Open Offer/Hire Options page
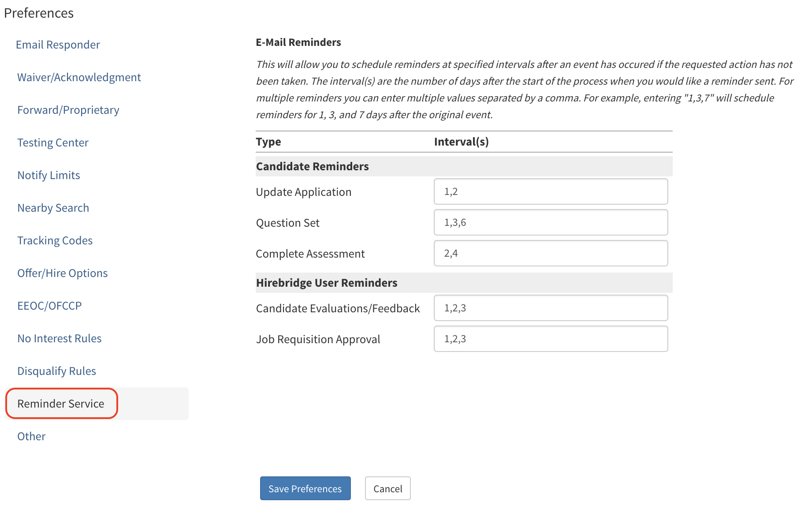This screenshot has width=812, height=524. click(62, 273)
